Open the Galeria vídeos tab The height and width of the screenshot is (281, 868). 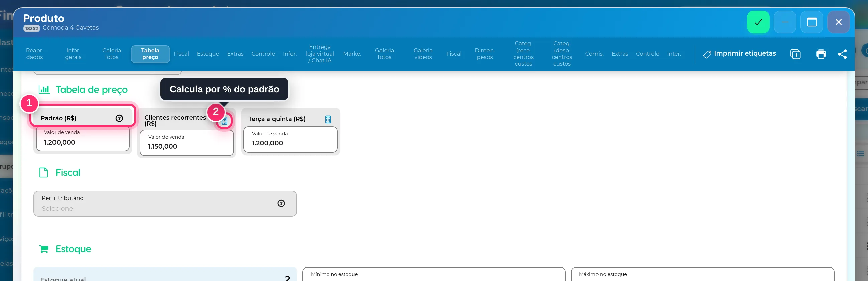[423, 54]
